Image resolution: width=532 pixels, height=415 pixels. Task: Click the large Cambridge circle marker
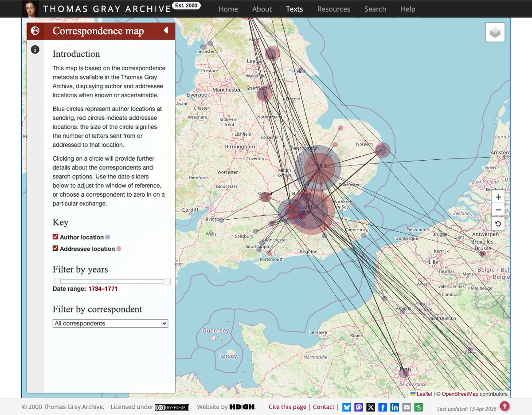pos(319,167)
